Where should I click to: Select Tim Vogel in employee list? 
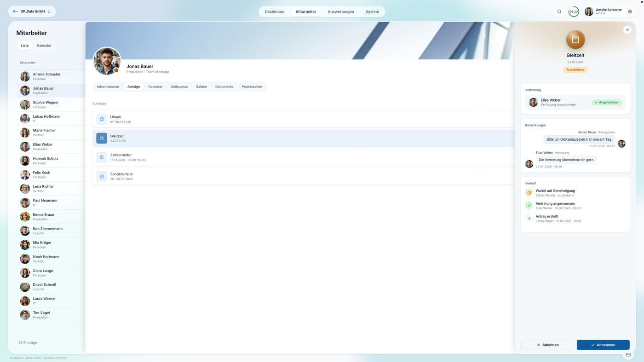[x=51, y=315]
